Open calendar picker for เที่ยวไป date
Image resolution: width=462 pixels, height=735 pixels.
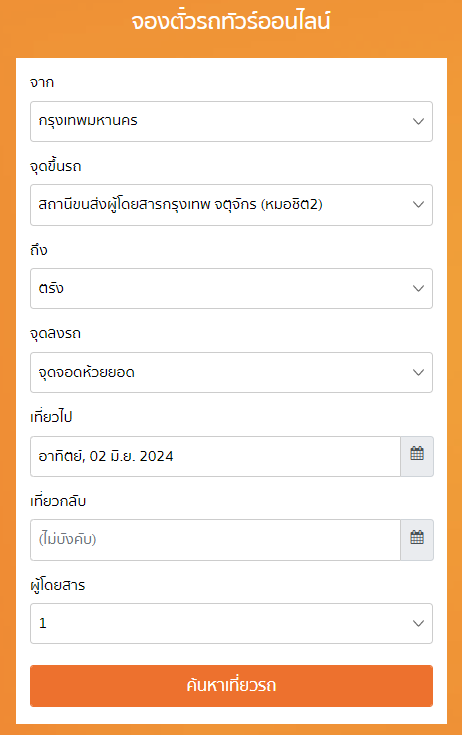[417, 456]
